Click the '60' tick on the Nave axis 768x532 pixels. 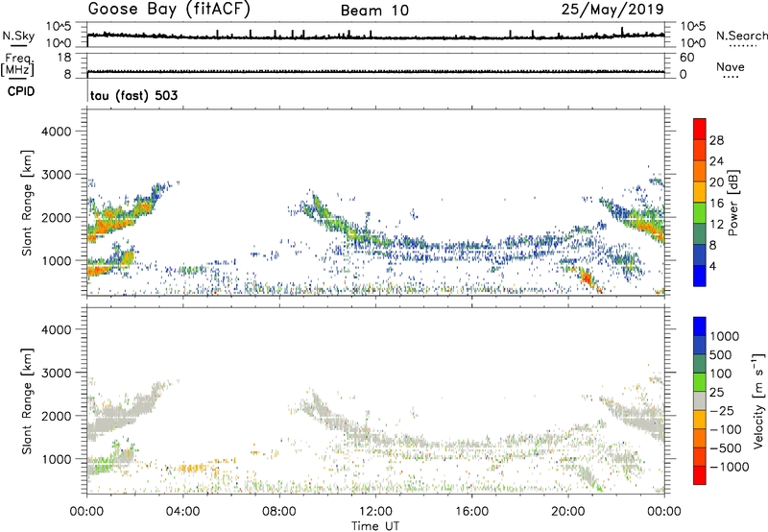[686, 58]
